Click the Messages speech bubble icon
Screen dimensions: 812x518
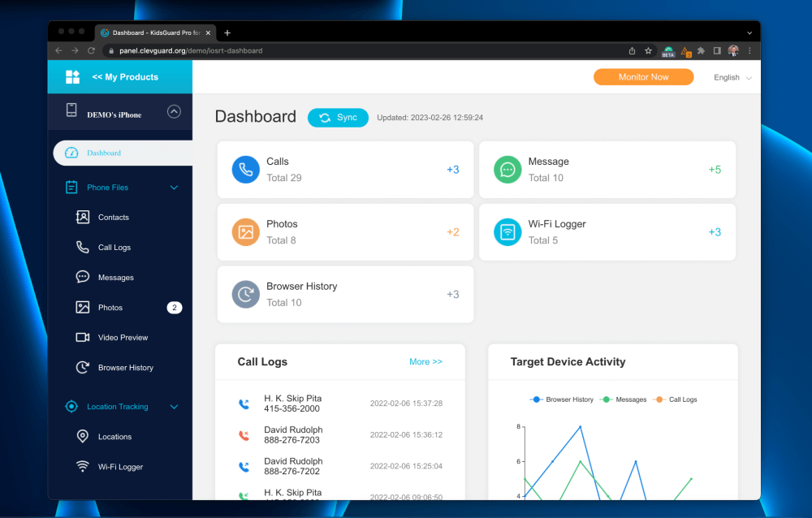point(82,277)
